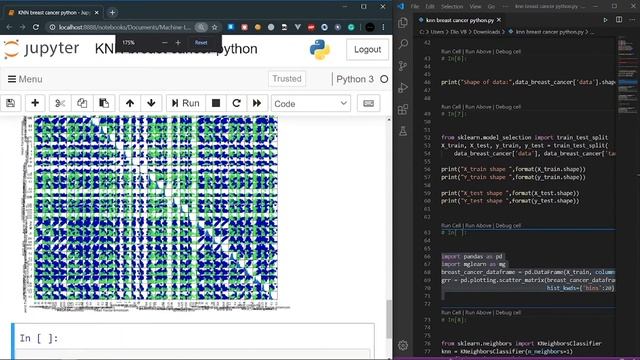Select the KNN breast cancer Chrome tab

(53, 13)
